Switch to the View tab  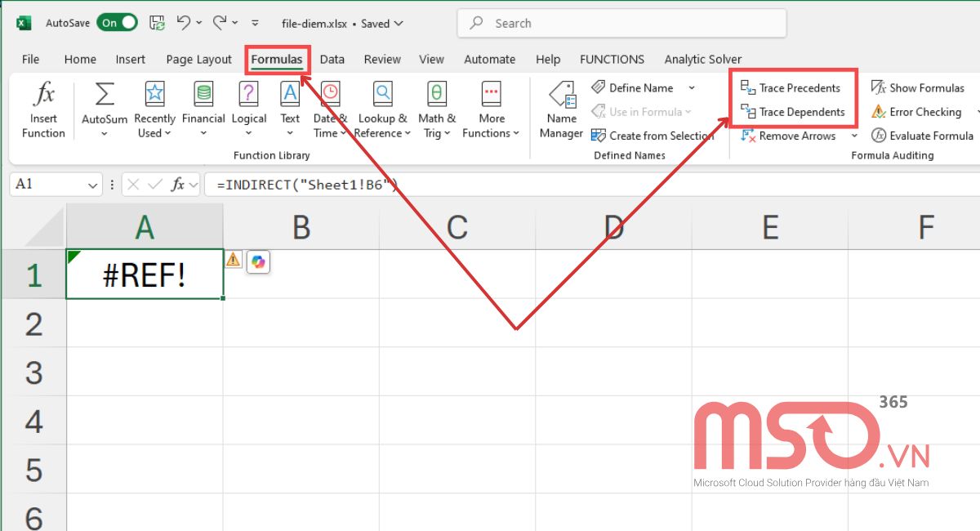click(431, 59)
